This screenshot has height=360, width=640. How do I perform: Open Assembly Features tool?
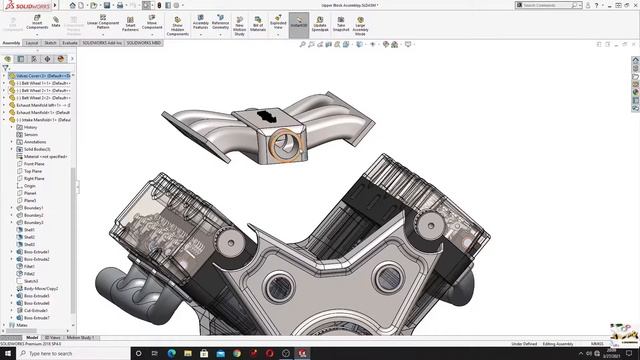[x=200, y=22]
